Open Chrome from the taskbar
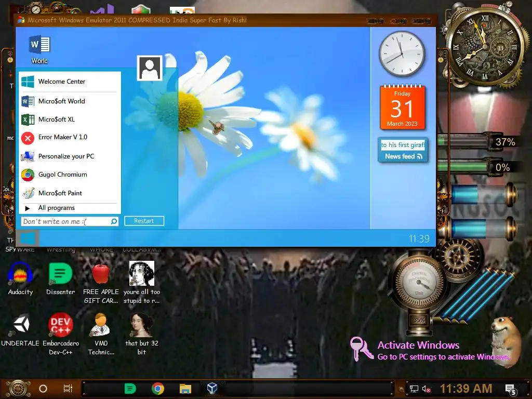This screenshot has height=399, width=532. pyautogui.click(x=158, y=389)
